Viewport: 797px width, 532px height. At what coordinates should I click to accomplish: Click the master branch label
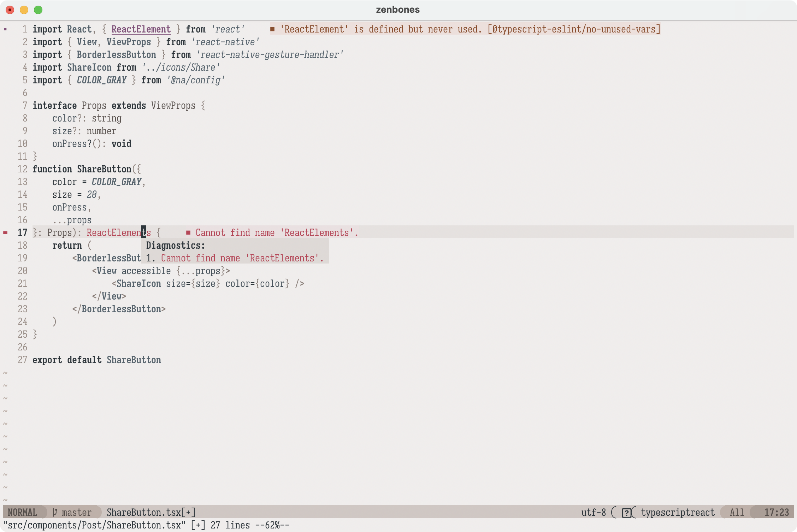77,512
